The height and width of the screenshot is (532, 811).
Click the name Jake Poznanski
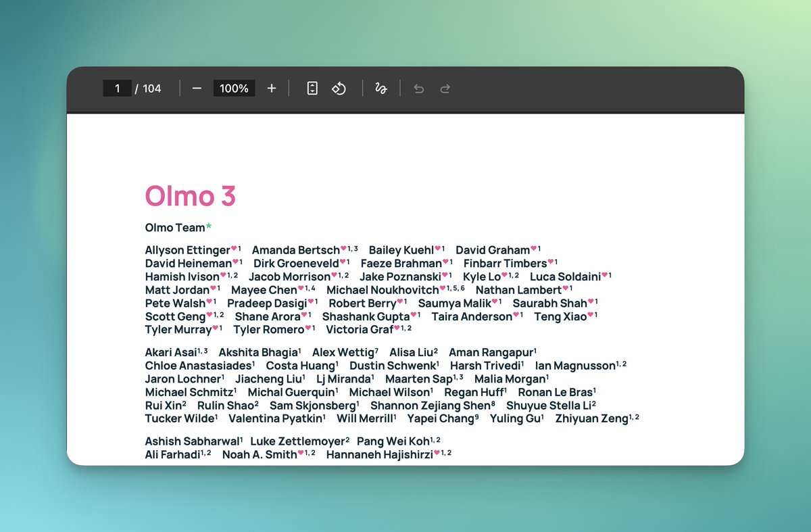tap(400, 277)
